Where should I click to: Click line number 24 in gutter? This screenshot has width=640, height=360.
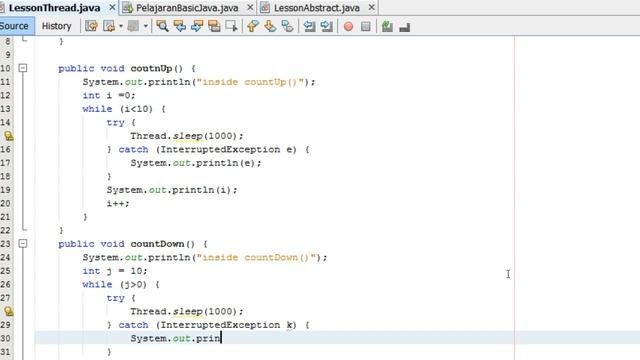[5, 258]
